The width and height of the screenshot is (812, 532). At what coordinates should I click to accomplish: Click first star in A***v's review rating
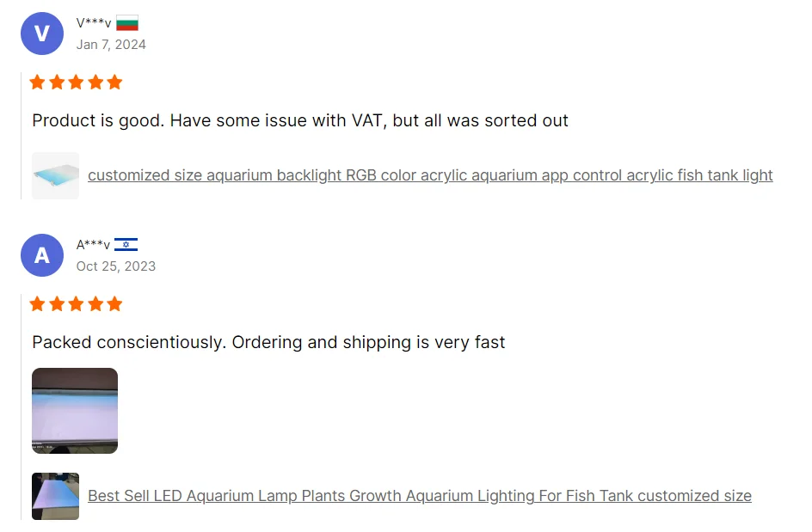point(38,304)
